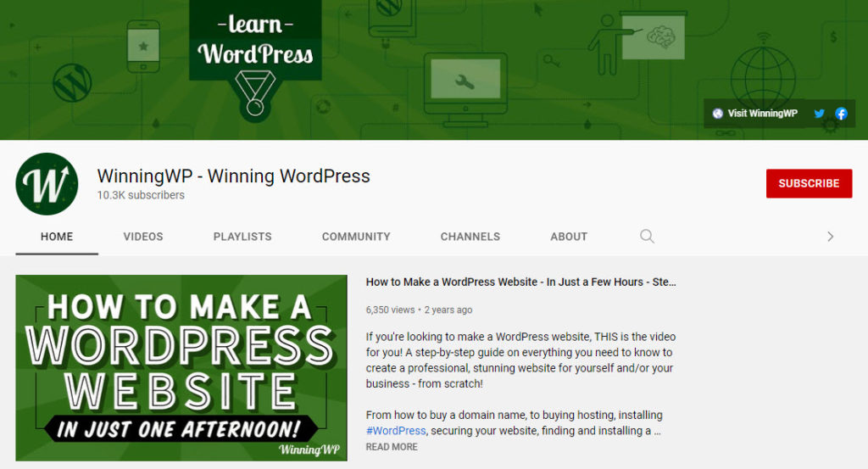The image size is (868, 469).
Task: Select the HOME tab
Action: (x=57, y=237)
